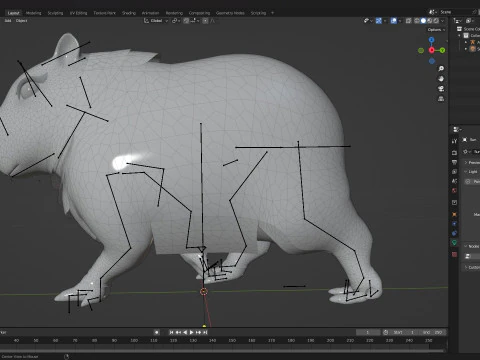480x360 pixels.
Task: Click the Play animation button
Action: (192, 332)
